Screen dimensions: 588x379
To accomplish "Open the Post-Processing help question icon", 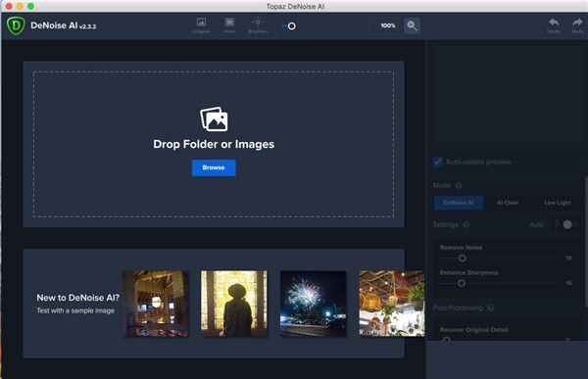I will click(x=491, y=308).
